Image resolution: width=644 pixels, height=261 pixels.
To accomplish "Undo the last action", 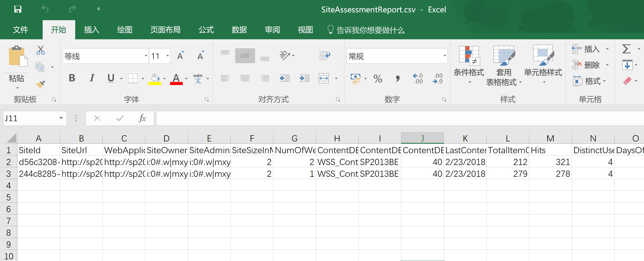I will (45, 9).
